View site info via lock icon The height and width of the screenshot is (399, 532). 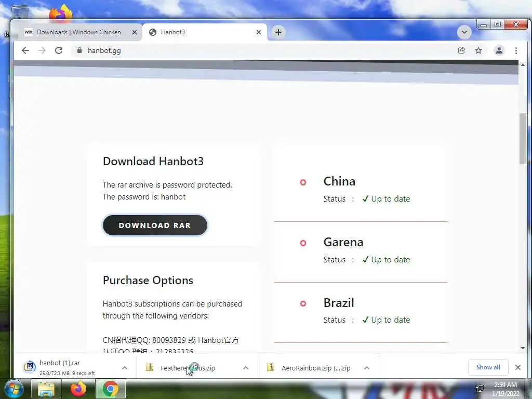pos(79,50)
